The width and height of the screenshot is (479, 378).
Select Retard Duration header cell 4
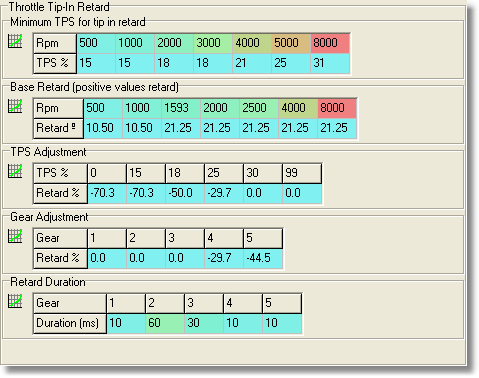point(243,303)
